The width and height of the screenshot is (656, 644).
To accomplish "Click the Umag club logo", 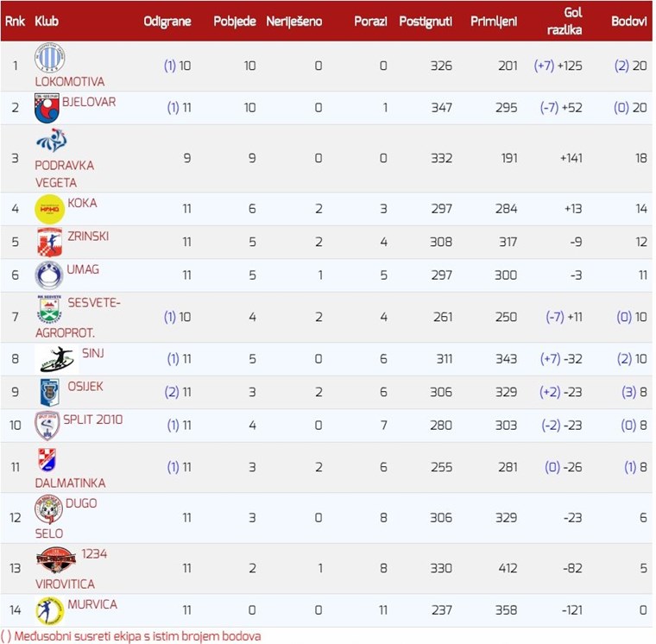I will coord(49,275).
